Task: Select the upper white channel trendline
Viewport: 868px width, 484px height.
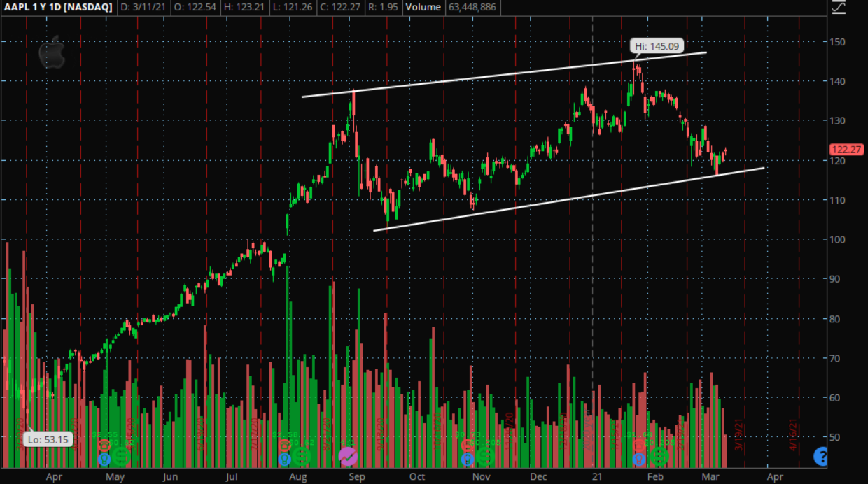Action: (x=504, y=74)
